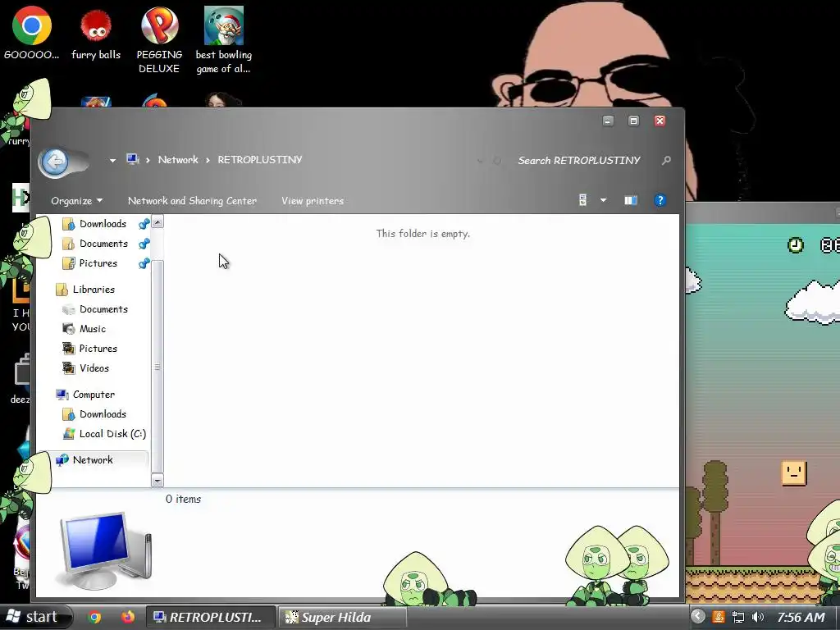Click the network tray icon
Image resolution: width=840 pixels, height=630 pixels.
tap(738, 617)
